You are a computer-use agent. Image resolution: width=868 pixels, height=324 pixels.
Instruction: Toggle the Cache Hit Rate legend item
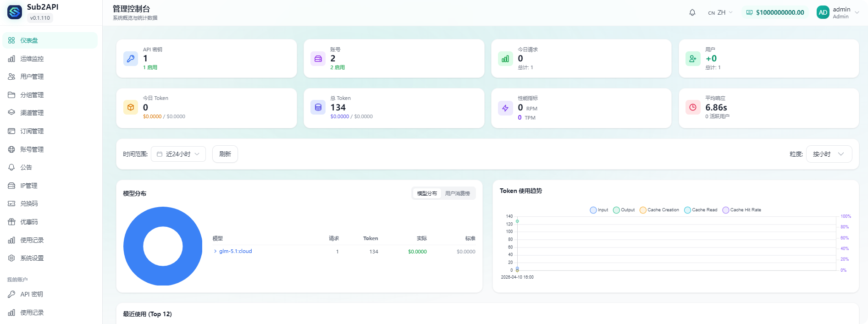[741, 210]
